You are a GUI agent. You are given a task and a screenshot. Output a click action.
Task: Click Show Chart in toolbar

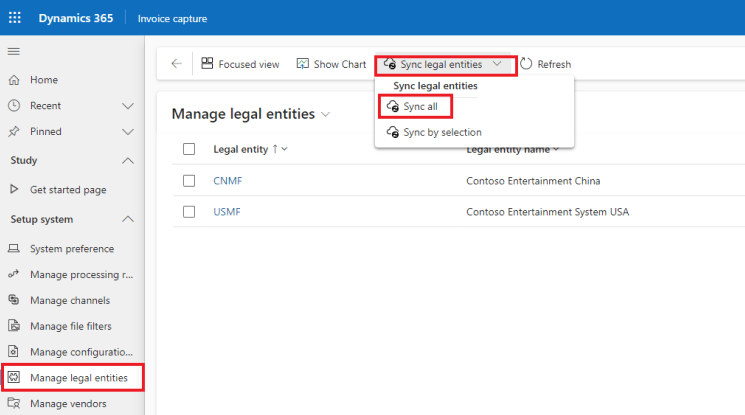tap(332, 64)
